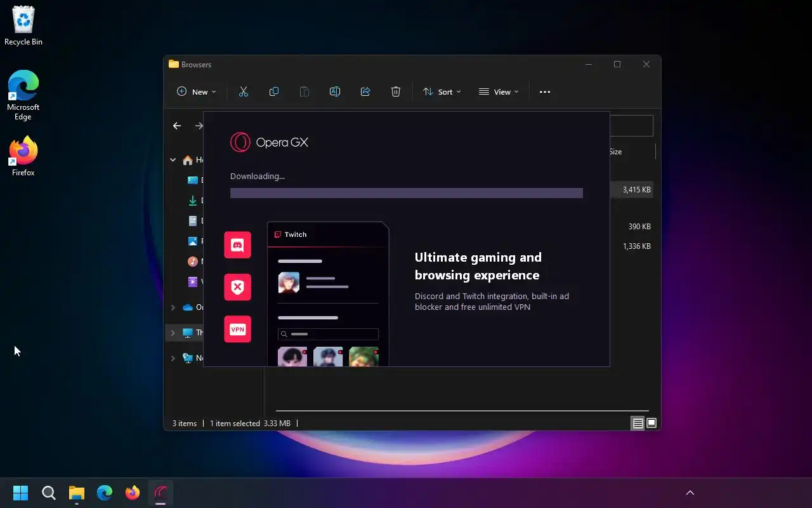Click File Explorer on the taskbar

point(77,493)
